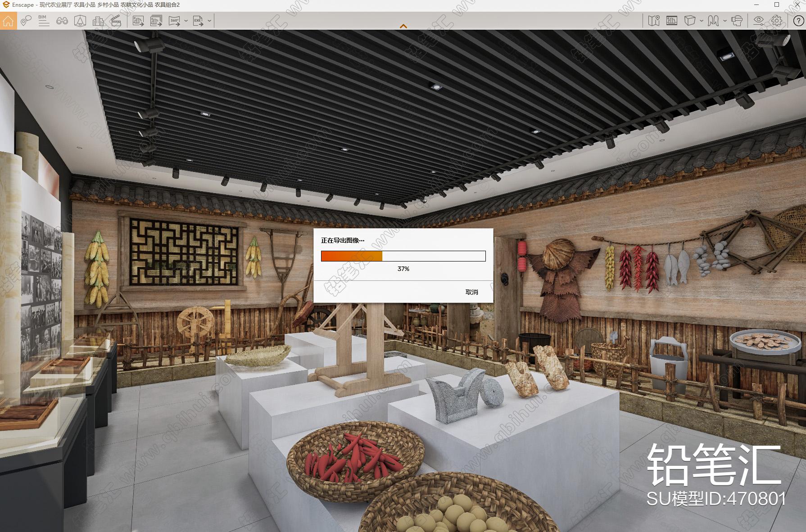Expand the navigation mode dropdown arrow
This screenshot has width=806, height=532.
724,21
